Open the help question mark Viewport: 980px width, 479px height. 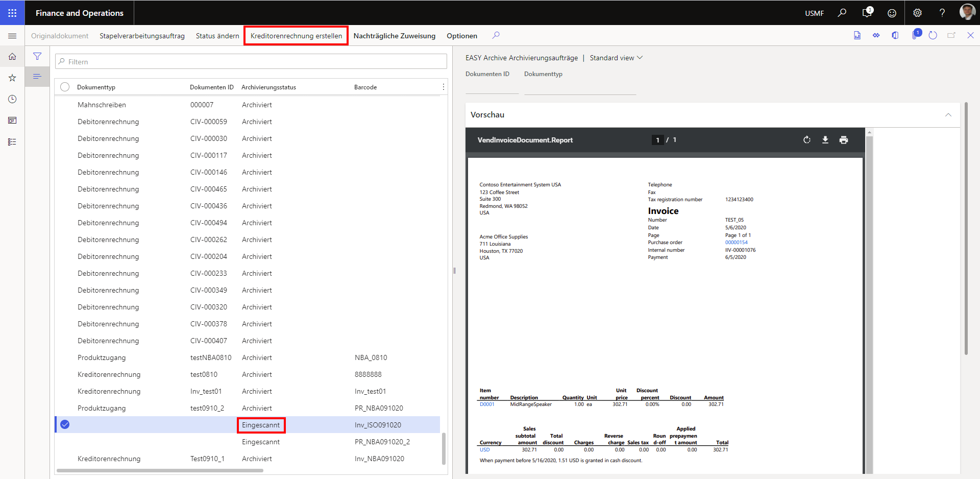(942, 13)
